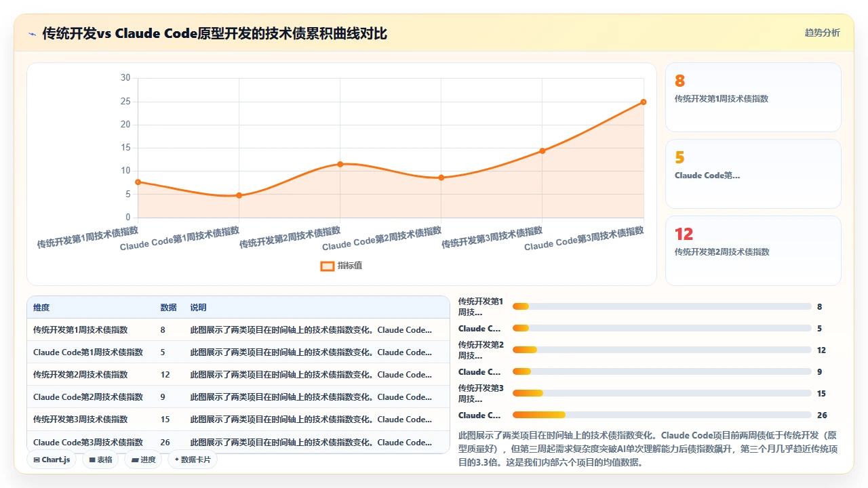Image resolution: width=868 pixels, height=488 pixels.
Task: Click the data card showing 12
Action: pos(753,250)
